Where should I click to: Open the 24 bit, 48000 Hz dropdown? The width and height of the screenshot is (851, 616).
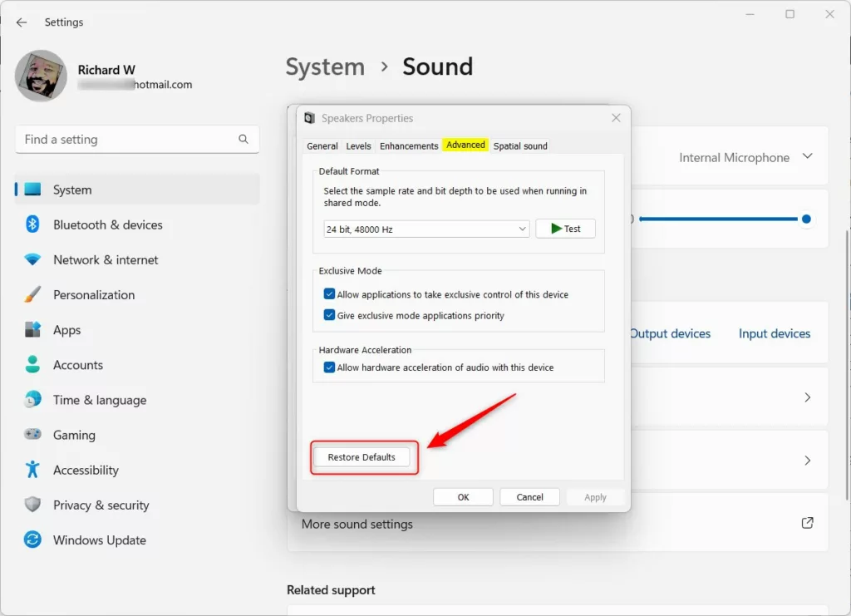pyautogui.click(x=426, y=229)
